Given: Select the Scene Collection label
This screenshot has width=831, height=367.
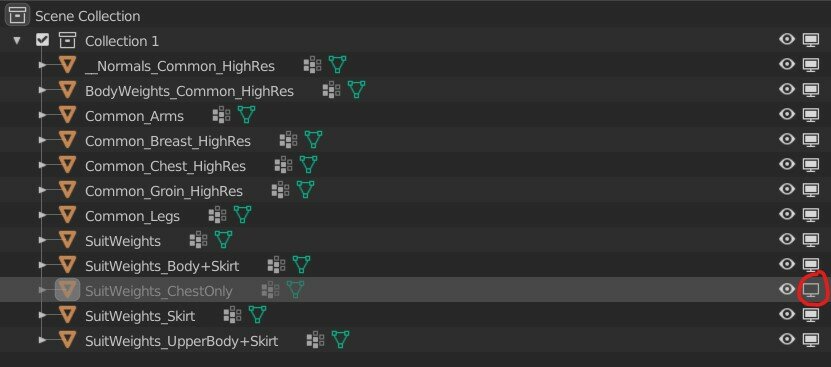Looking at the screenshot, I should coord(88,16).
